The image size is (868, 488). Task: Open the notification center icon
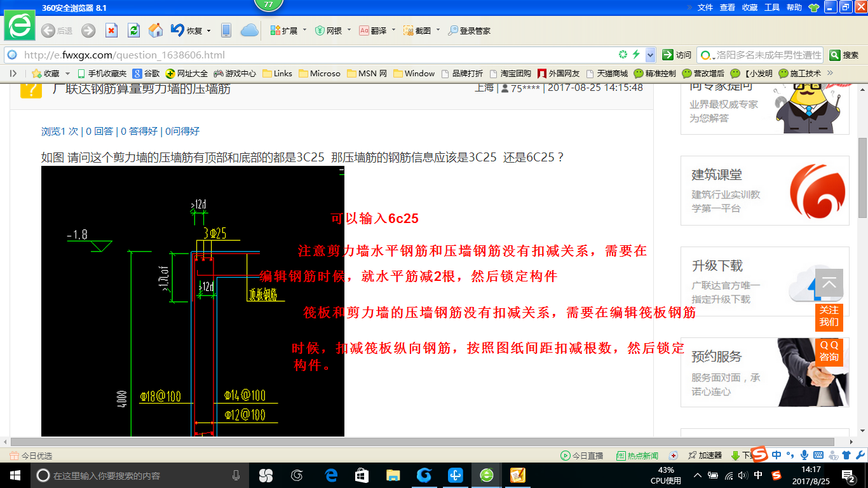[848, 475]
